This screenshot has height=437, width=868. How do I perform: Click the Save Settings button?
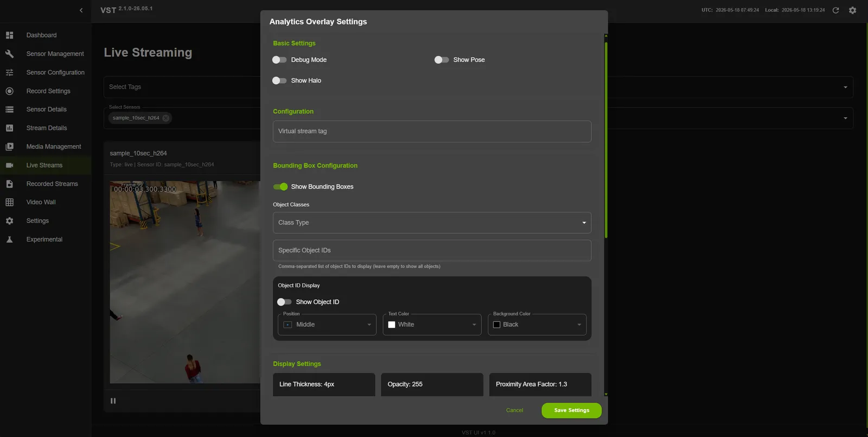[x=571, y=410]
